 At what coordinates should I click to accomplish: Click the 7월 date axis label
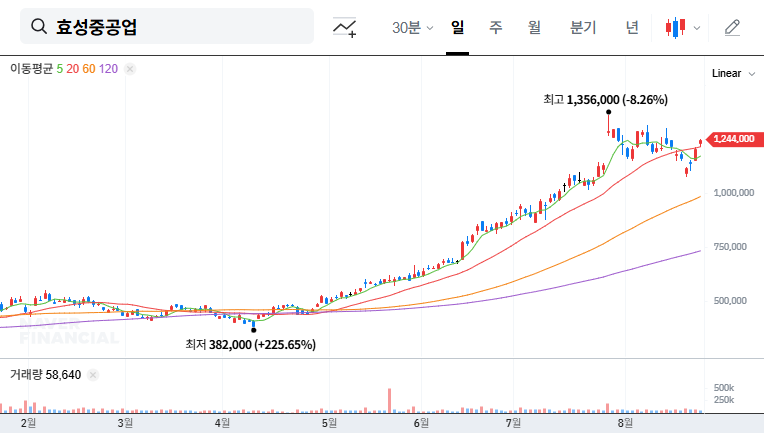click(513, 423)
